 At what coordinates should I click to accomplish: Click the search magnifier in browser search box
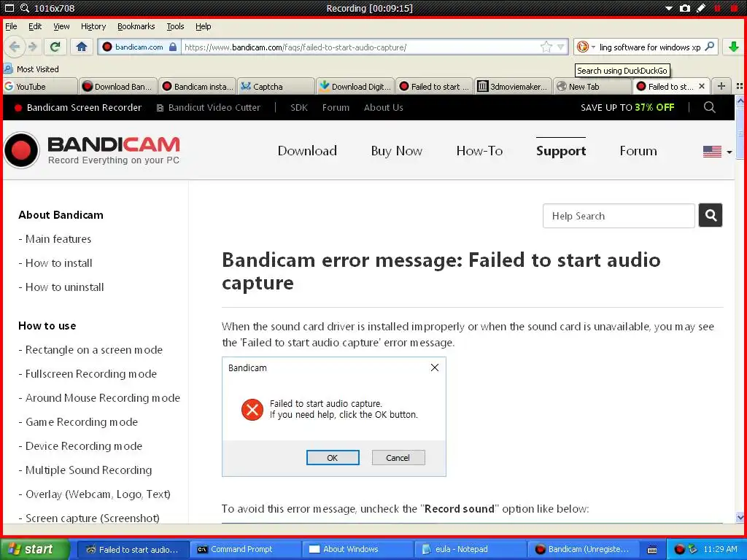pyautogui.click(x=710, y=47)
